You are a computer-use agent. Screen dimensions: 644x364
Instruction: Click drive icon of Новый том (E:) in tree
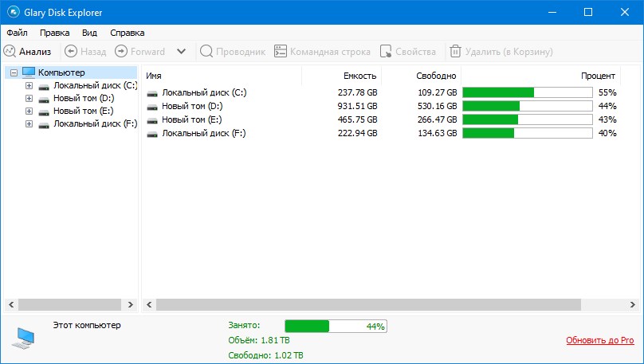tap(44, 112)
